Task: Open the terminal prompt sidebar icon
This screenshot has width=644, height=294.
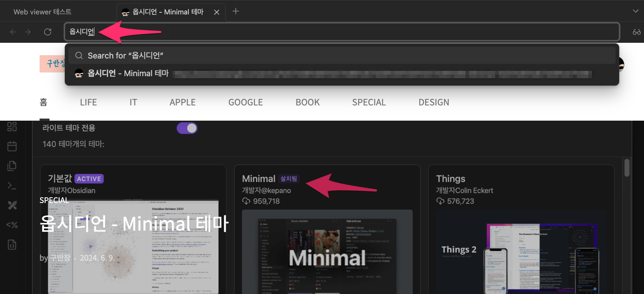Action: [x=12, y=186]
